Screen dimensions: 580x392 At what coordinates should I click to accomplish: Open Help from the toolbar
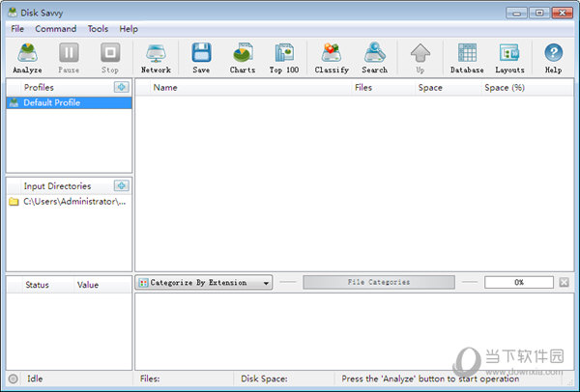click(553, 58)
